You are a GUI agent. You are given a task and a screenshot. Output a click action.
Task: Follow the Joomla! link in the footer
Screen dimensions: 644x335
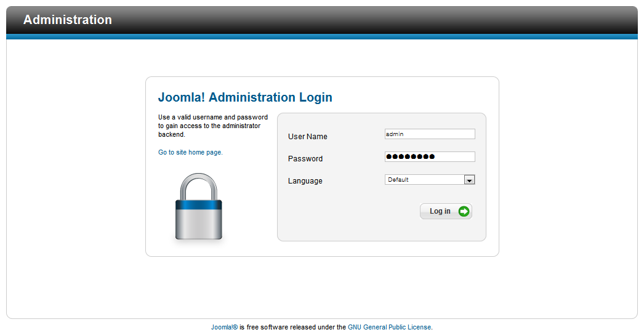(221, 327)
